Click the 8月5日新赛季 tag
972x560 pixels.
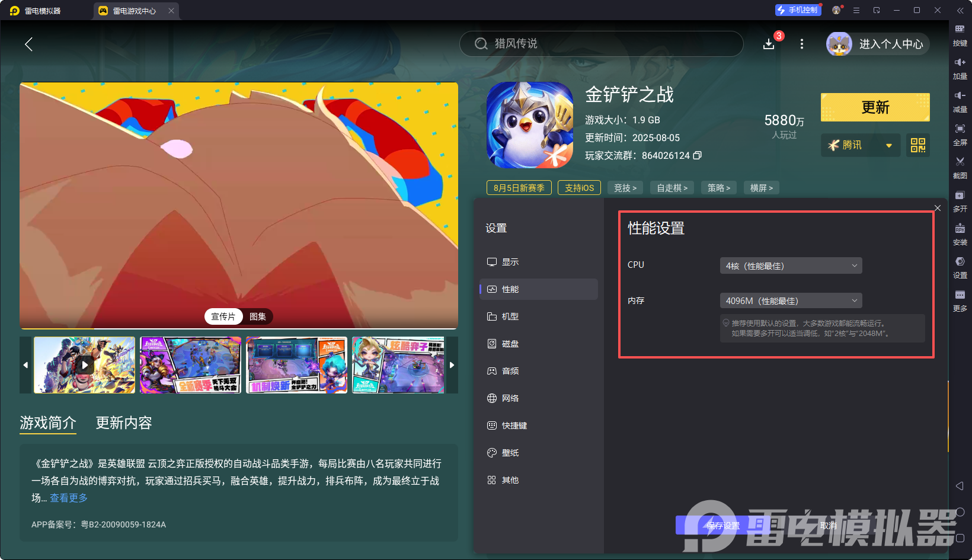pos(519,188)
